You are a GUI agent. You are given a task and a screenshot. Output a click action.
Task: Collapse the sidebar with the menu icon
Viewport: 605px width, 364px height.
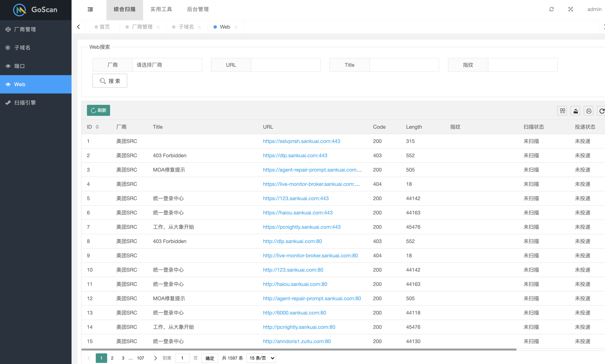tap(90, 9)
